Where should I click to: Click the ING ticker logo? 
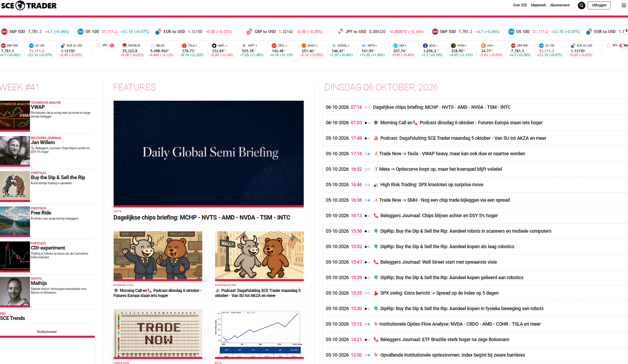click(483, 45)
